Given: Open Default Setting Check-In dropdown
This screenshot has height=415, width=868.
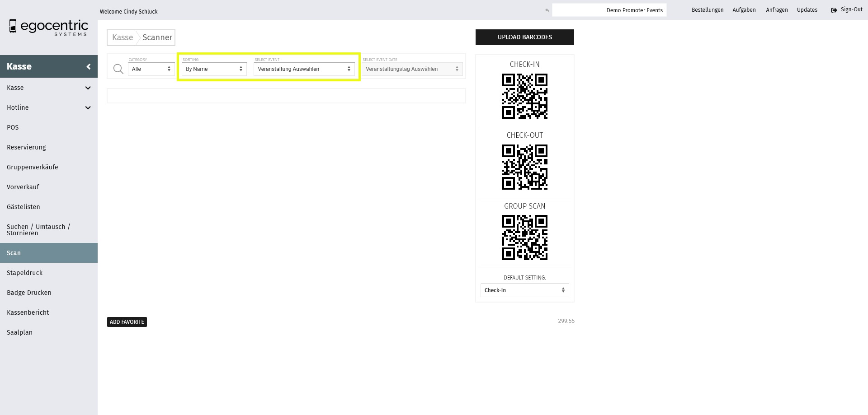Looking at the screenshot, I should 524,290.
